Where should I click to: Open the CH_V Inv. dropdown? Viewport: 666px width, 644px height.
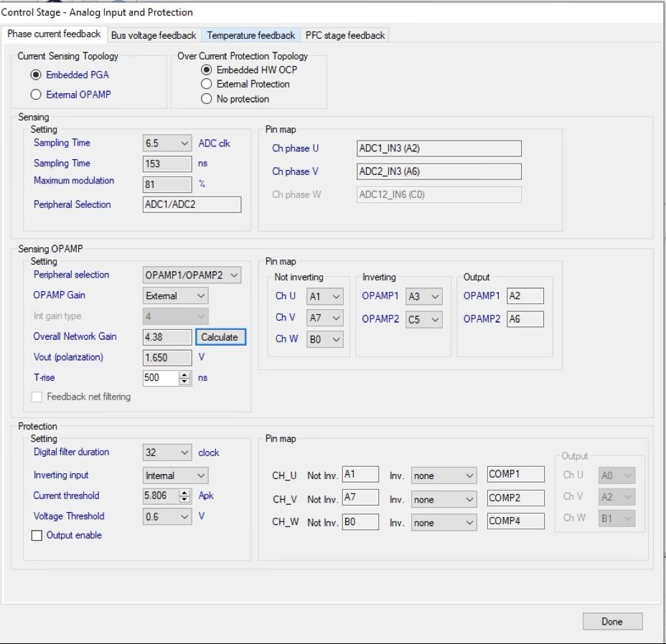point(444,499)
